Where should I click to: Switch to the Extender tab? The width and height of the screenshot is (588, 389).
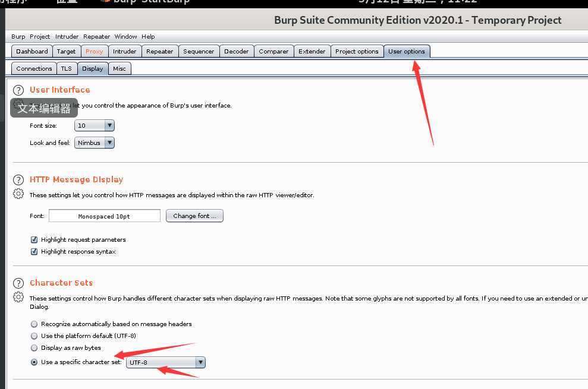pyautogui.click(x=312, y=51)
